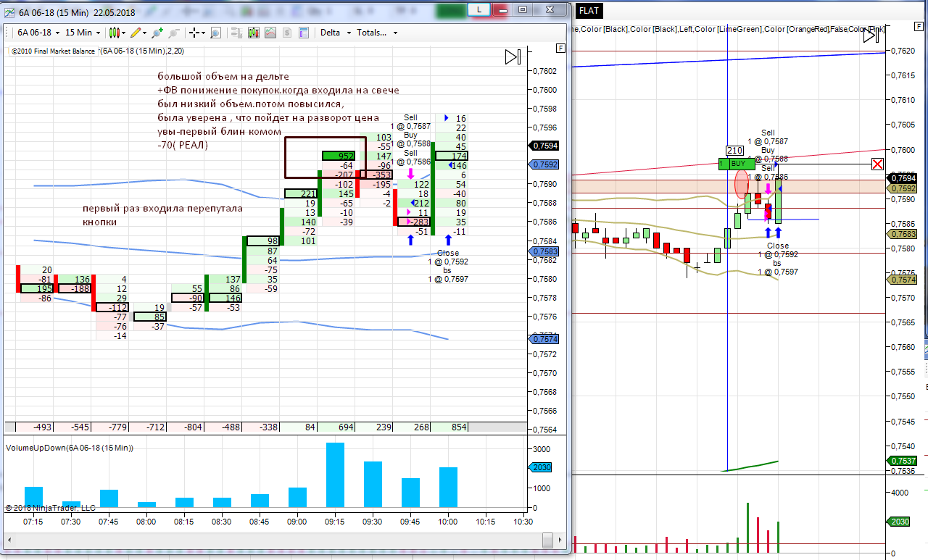Click the horizontal scrollbar left arrow

point(11,540)
